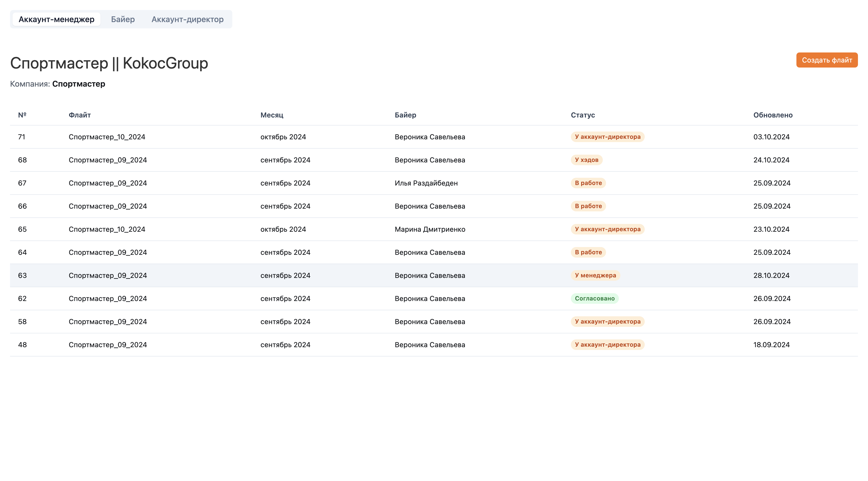Click the company name Спортмастер

[x=79, y=84]
